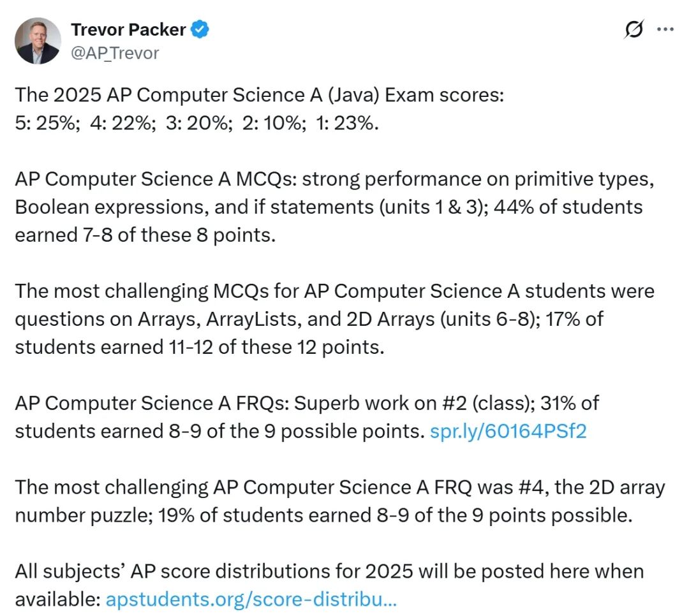Screen dimensions: 689x616
Task: Click the blue verified checkmark badge
Action: point(200,29)
